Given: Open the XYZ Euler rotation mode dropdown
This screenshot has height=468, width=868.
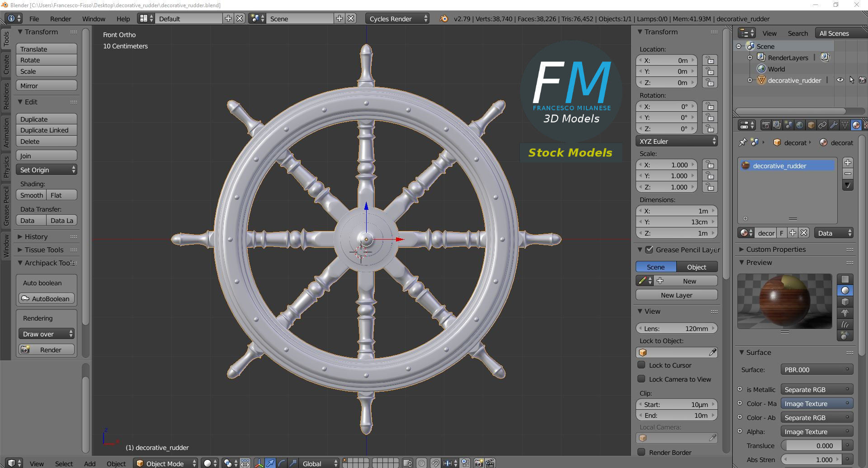Looking at the screenshot, I should click(677, 141).
